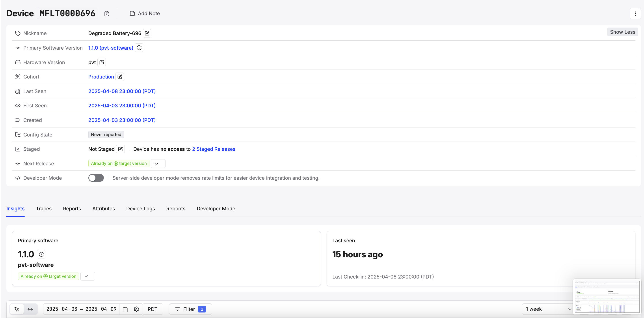
Task: Open chart settings gear icon
Action: (x=136, y=309)
